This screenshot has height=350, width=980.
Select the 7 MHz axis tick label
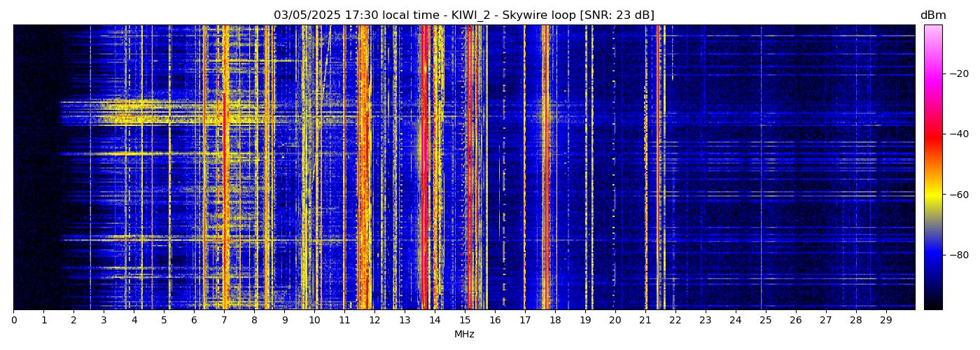[224, 321]
